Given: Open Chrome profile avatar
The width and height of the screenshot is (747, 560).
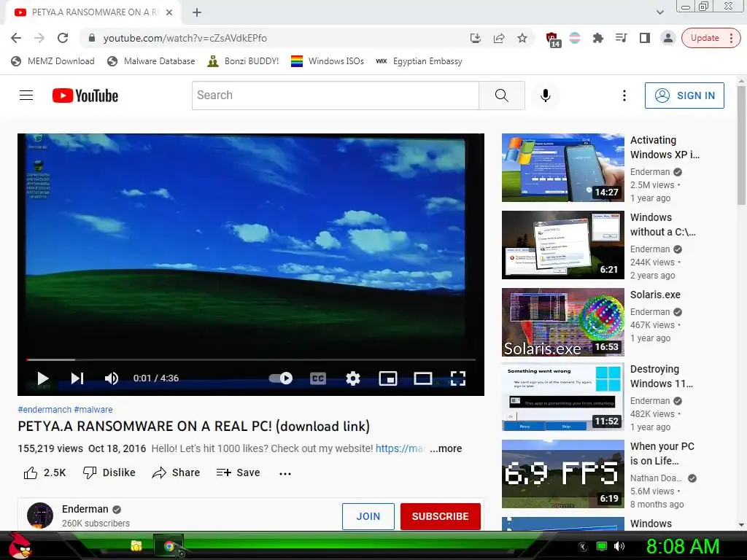Looking at the screenshot, I should [668, 38].
